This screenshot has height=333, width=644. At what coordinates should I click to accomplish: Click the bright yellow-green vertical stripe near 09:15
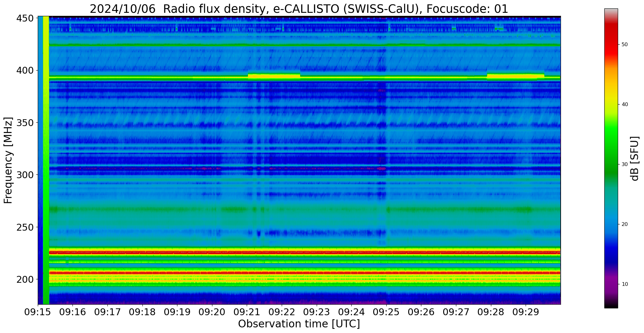(46, 160)
